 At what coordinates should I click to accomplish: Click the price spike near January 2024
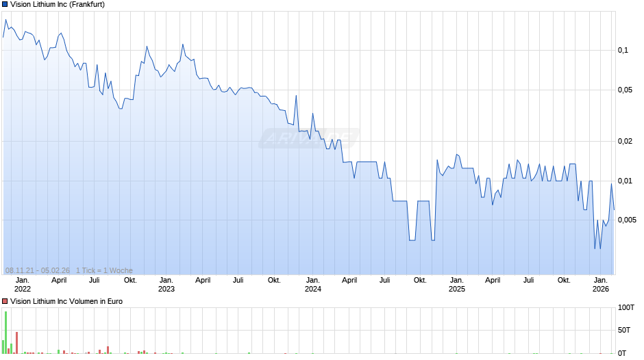pyautogui.click(x=313, y=123)
